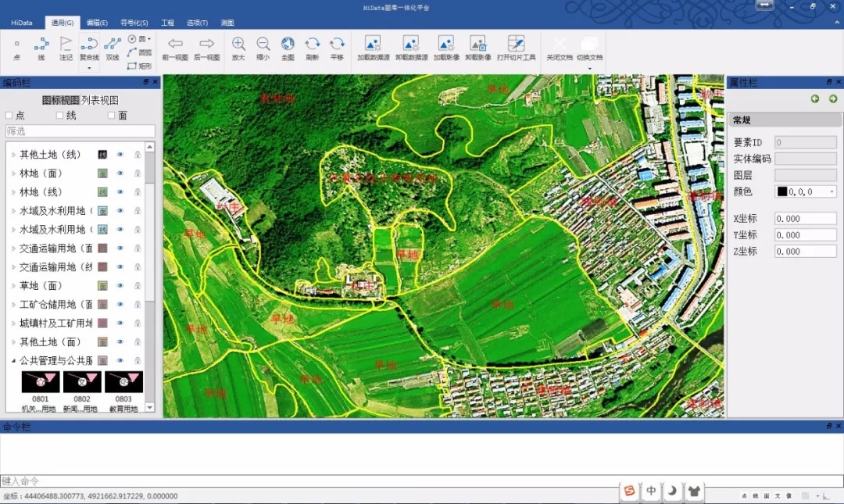The width and height of the screenshot is (844, 504).
Task: Switch to 列表视图 list view
Action: [x=99, y=100]
